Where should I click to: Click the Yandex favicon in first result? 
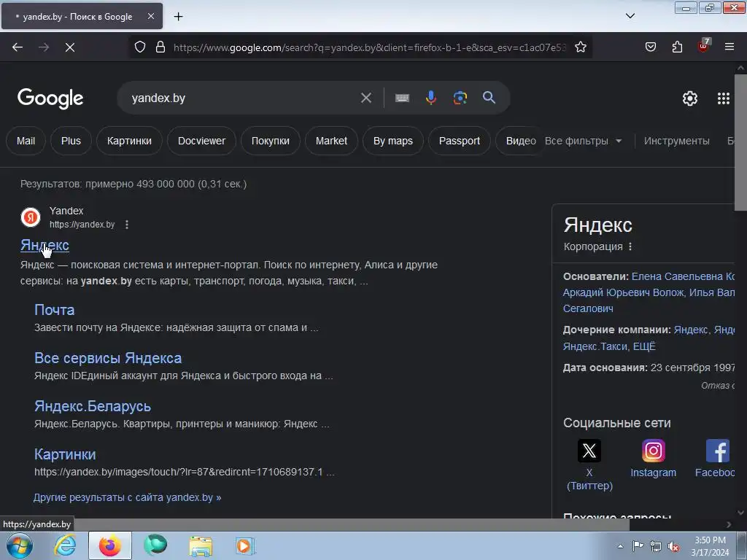[31, 217]
